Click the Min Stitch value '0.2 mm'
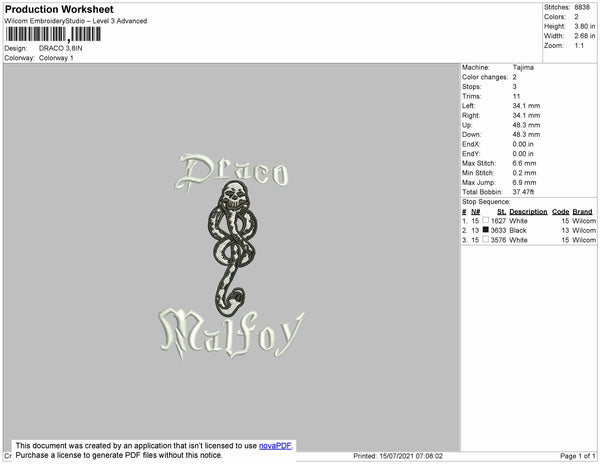This screenshot has height=464, width=600. pos(524,173)
